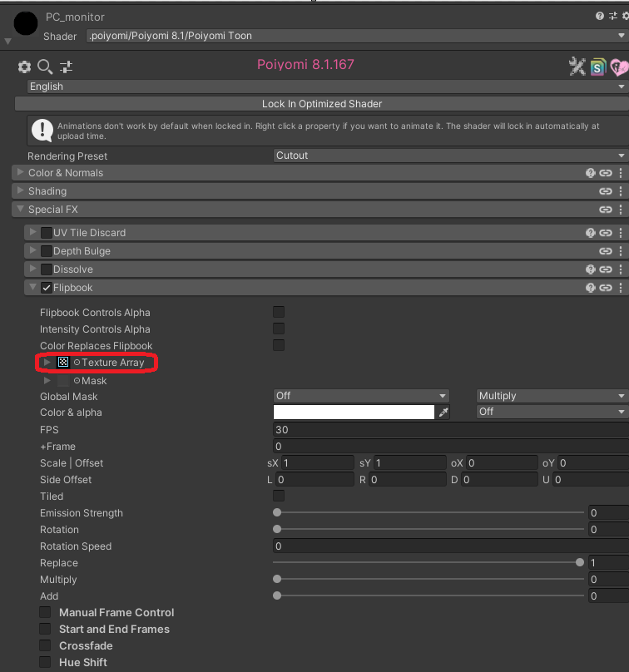This screenshot has height=672, width=629.
Task: Adjust the Emission Strength slider
Action: click(x=277, y=512)
